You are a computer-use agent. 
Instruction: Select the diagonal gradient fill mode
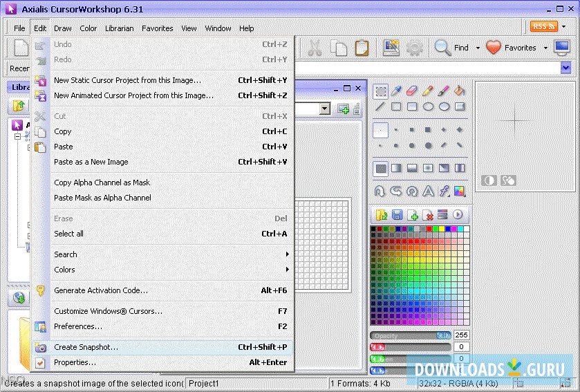[444, 169]
